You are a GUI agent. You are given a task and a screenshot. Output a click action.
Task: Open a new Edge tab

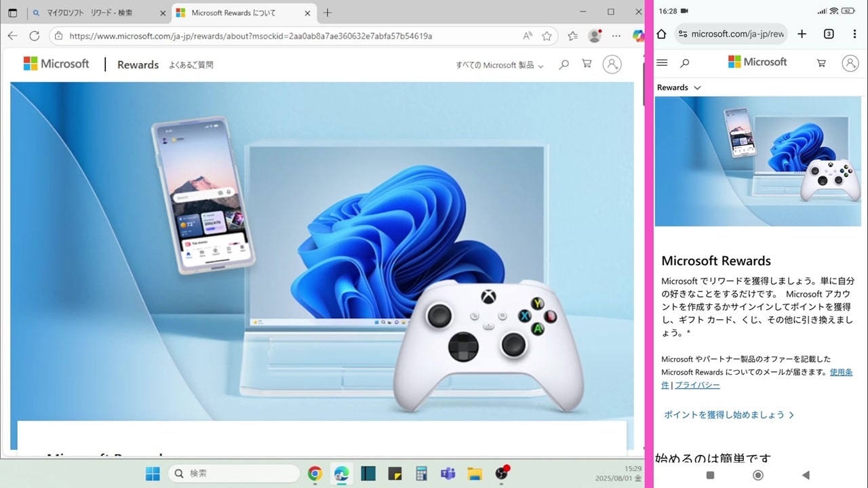(328, 13)
